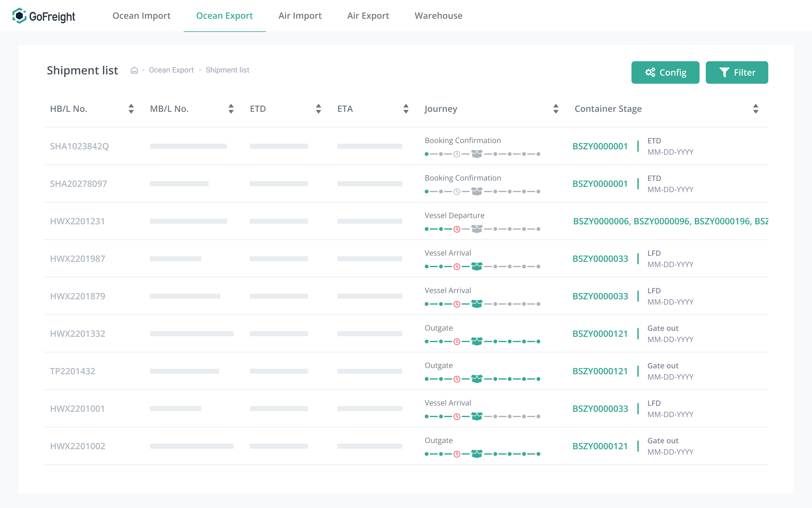Click the green box icon in TP2201432 journey

pyautogui.click(x=477, y=379)
